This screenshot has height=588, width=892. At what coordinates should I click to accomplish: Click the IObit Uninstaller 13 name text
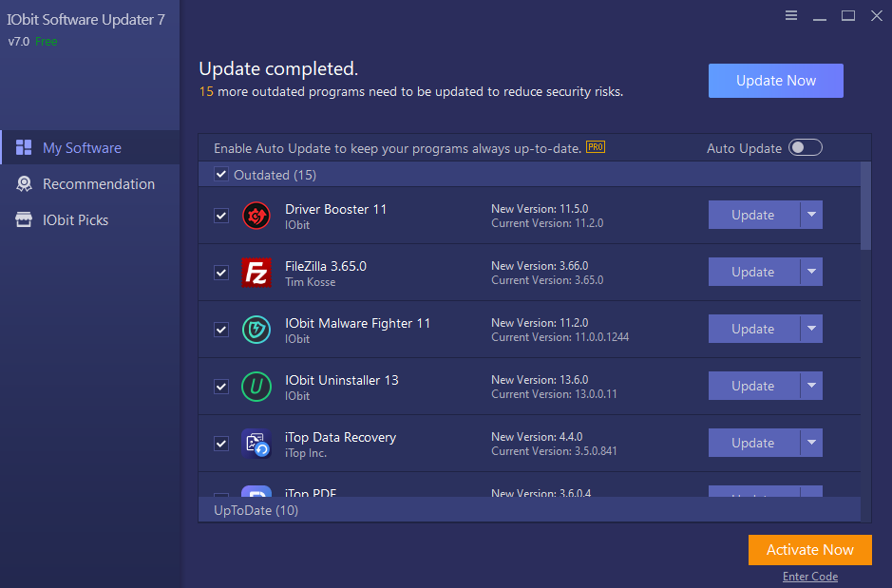coord(341,380)
